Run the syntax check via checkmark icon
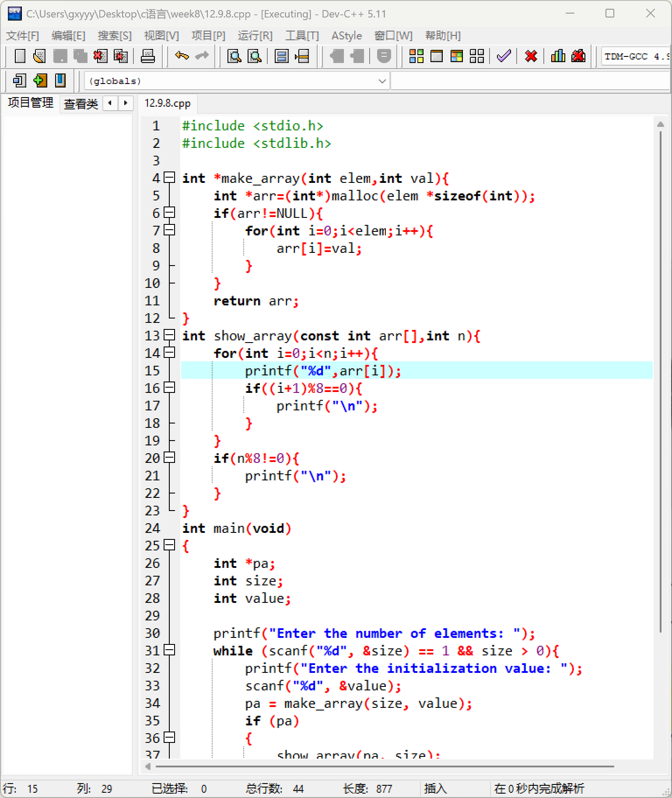The image size is (672, 798). (x=504, y=56)
